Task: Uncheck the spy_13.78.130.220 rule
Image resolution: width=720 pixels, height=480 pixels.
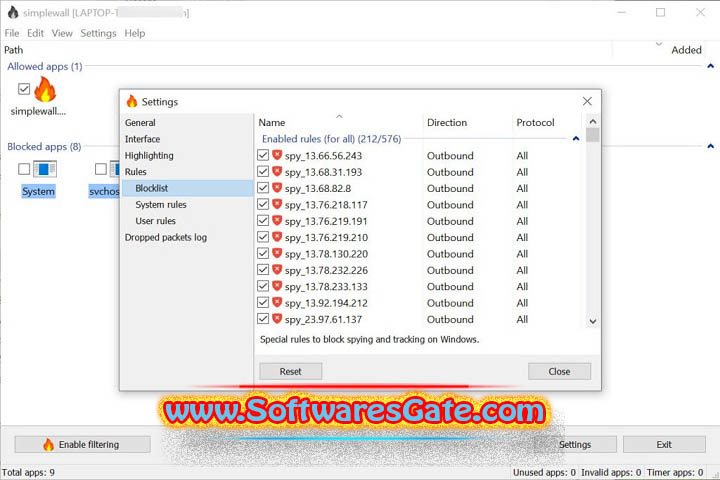Action: pyautogui.click(x=263, y=254)
